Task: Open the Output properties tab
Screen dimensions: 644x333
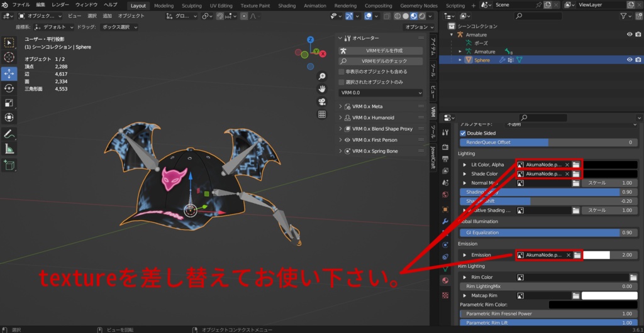Action: [445, 159]
